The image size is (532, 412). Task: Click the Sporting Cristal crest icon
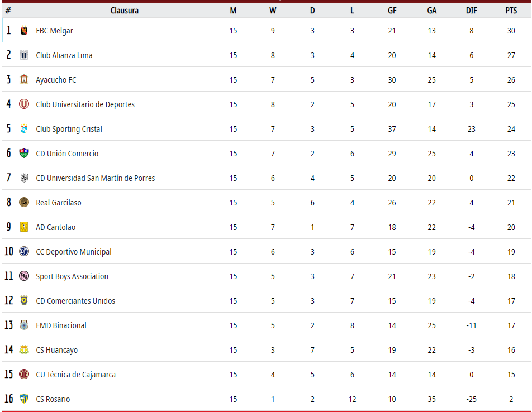click(x=23, y=129)
